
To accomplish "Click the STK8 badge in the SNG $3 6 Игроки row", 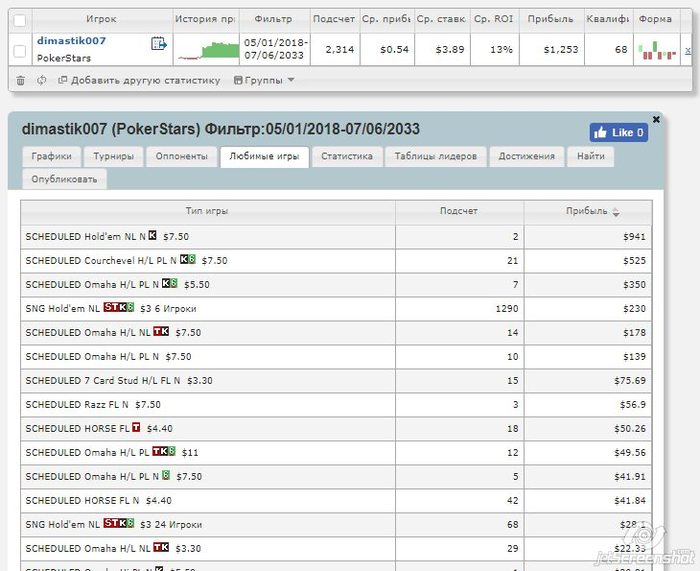I will pos(119,307).
